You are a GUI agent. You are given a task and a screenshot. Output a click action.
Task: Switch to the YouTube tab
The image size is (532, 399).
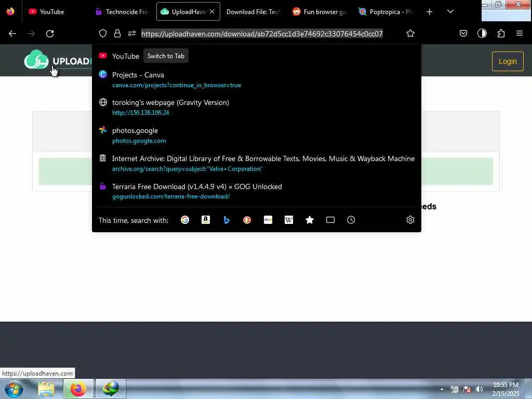point(54,11)
